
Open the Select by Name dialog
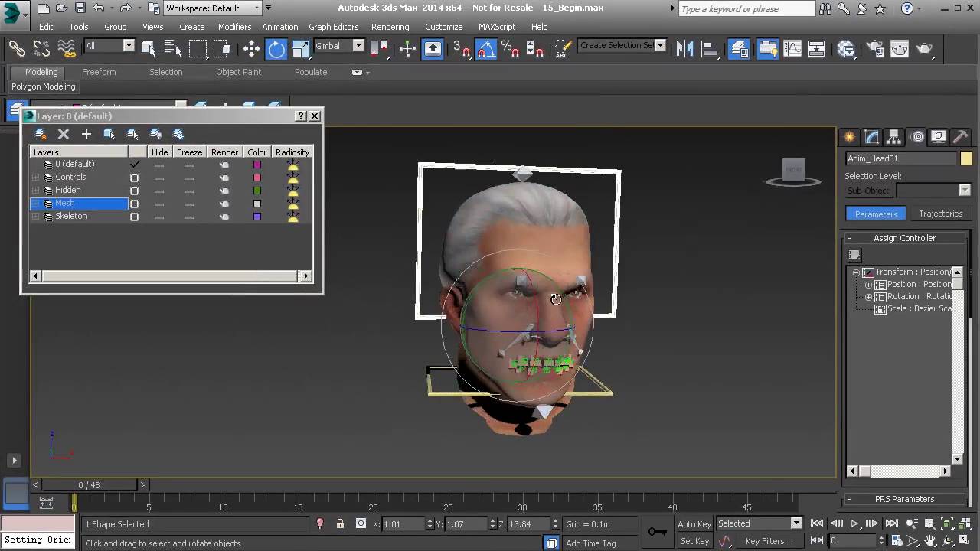tap(173, 48)
